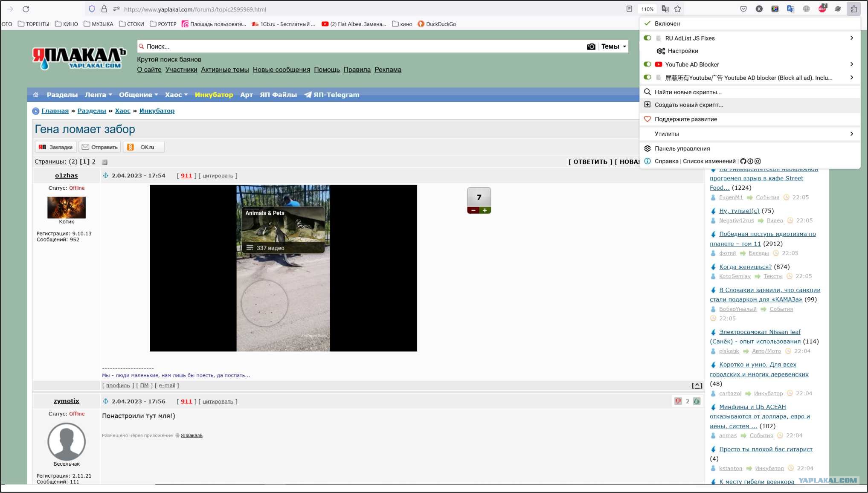The height and width of the screenshot is (493, 868).
Task: Open the DuckDuckGo bookmark
Action: tap(437, 24)
